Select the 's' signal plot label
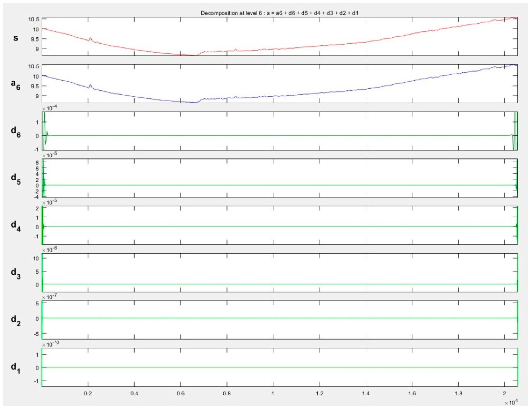Screen dimensions: 532x409 tap(15, 38)
